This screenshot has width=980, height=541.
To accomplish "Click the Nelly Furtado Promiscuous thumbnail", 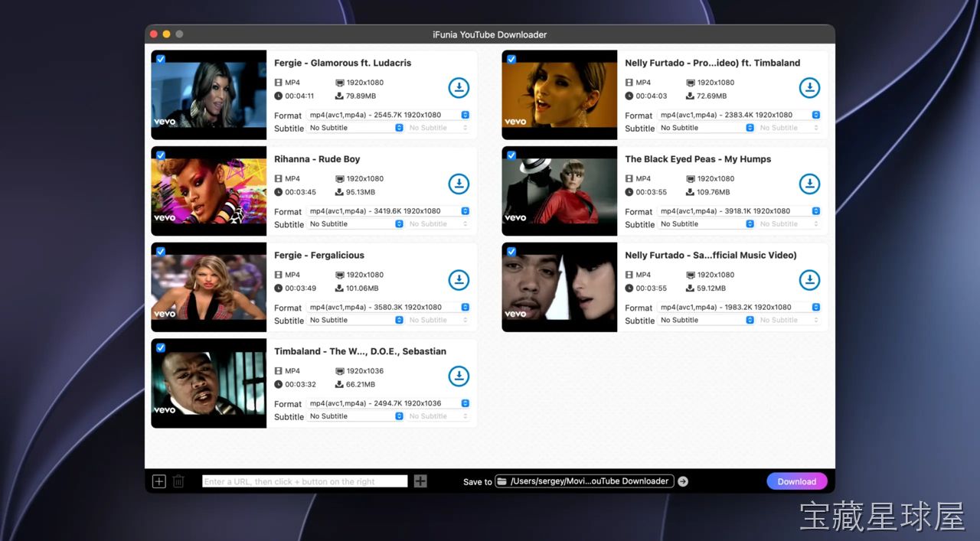I will click(560, 95).
